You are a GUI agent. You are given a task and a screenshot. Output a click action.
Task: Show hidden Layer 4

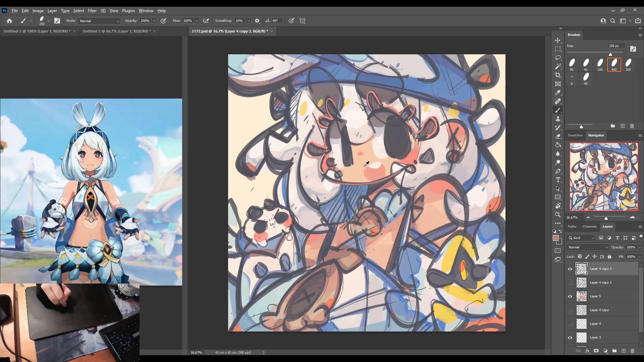pyautogui.click(x=570, y=324)
